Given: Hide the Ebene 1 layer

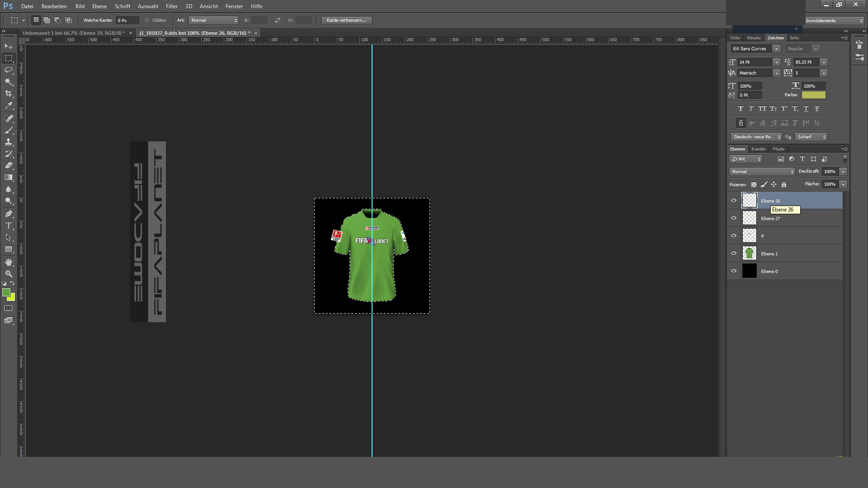Looking at the screenshot, I should pyautogui.click(x=734, y=253).
